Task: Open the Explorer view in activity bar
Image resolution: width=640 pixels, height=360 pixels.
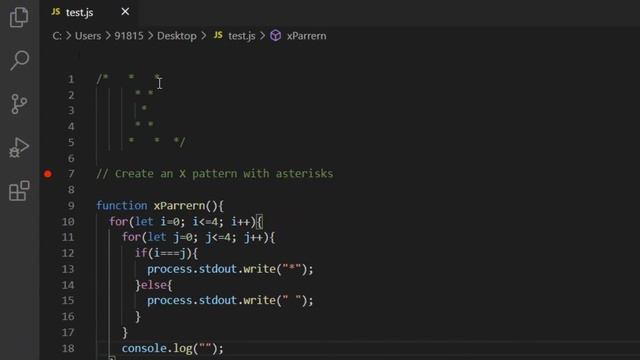Action: click(19, 17)
